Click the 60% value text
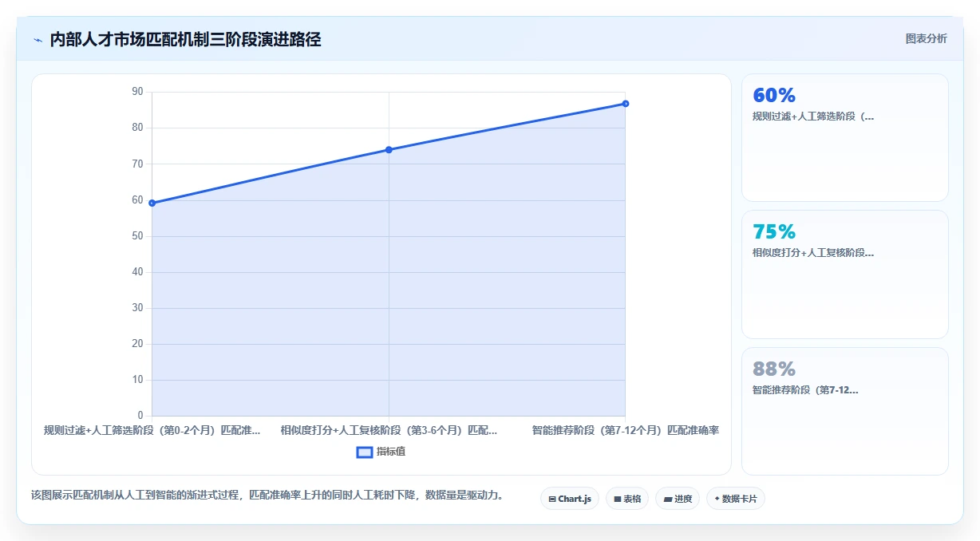The height and width of the screenshot is (541, 980). coord(774,95)
